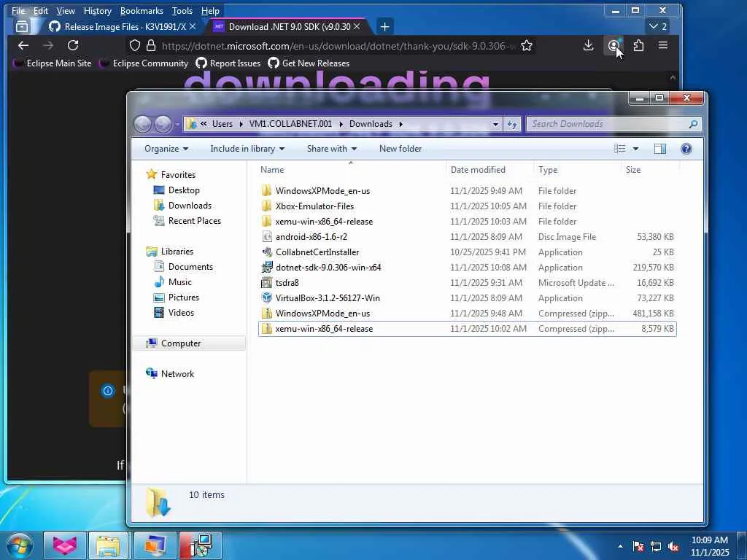
Task: Close the Download .NET 9.0 SDK tab
Action: 357,27
